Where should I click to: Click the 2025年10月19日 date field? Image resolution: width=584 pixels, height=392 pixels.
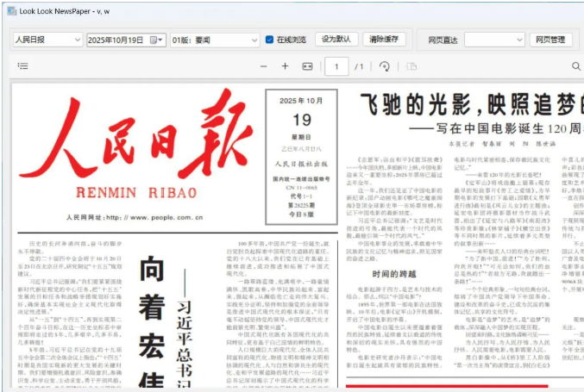point(126,40)
